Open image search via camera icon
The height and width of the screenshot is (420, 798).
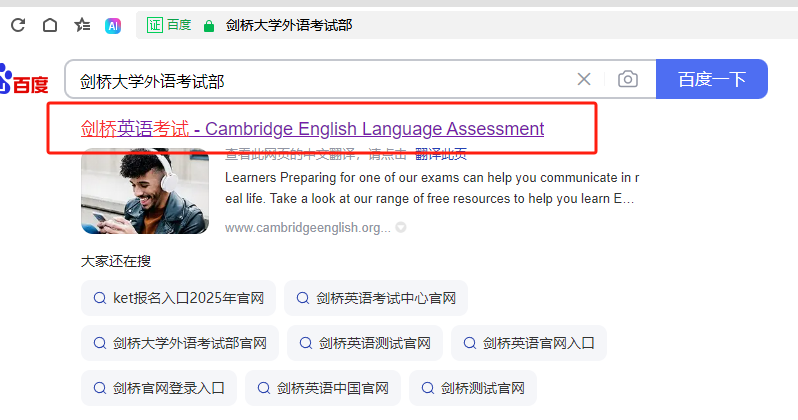pos(628,79)
